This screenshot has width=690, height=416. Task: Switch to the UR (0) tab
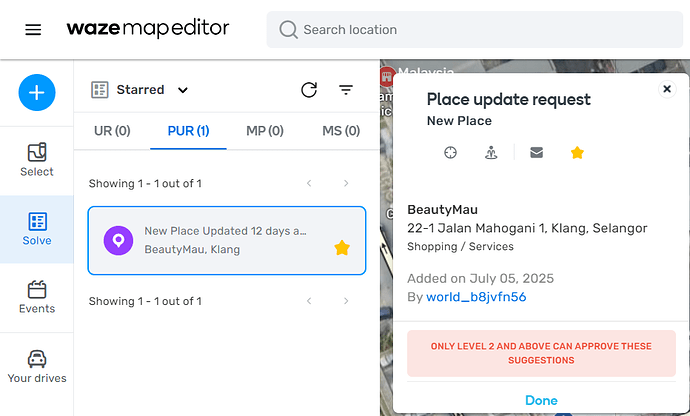[112, 131]
